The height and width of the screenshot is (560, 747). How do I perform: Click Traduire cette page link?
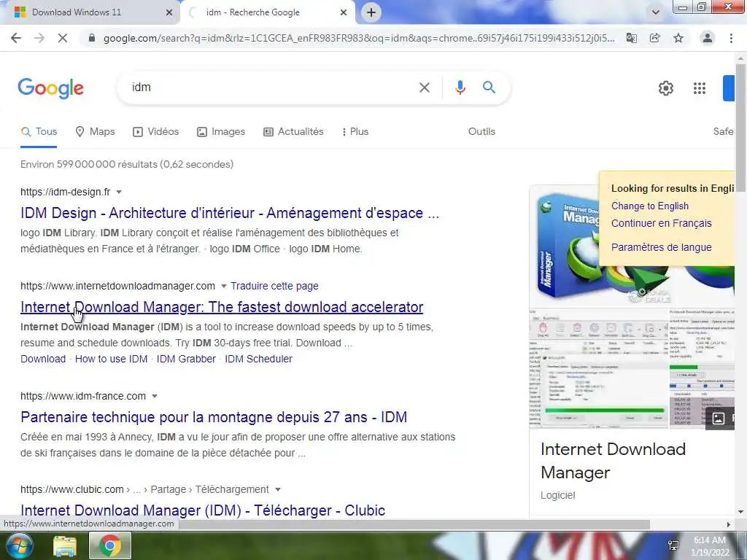[274, 286]
